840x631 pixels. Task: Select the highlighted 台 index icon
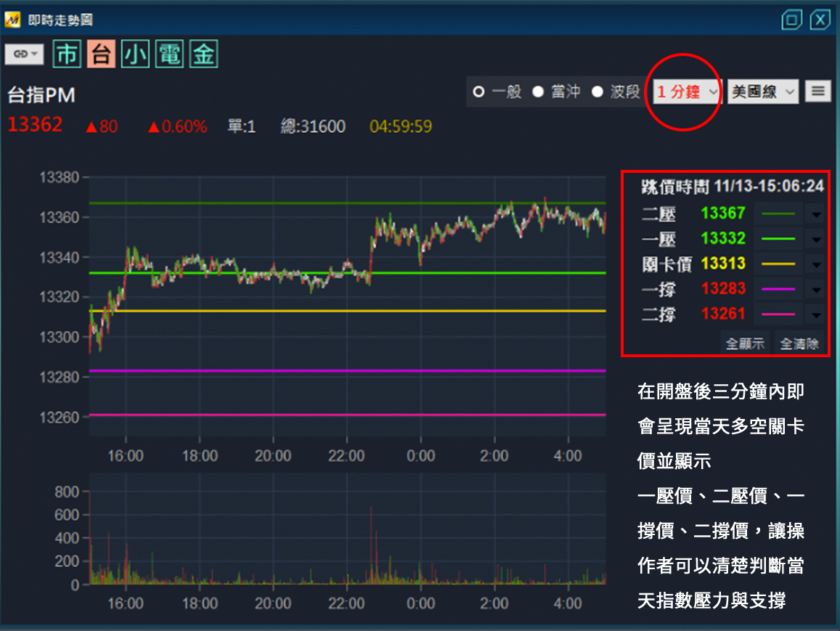[101, 54]
